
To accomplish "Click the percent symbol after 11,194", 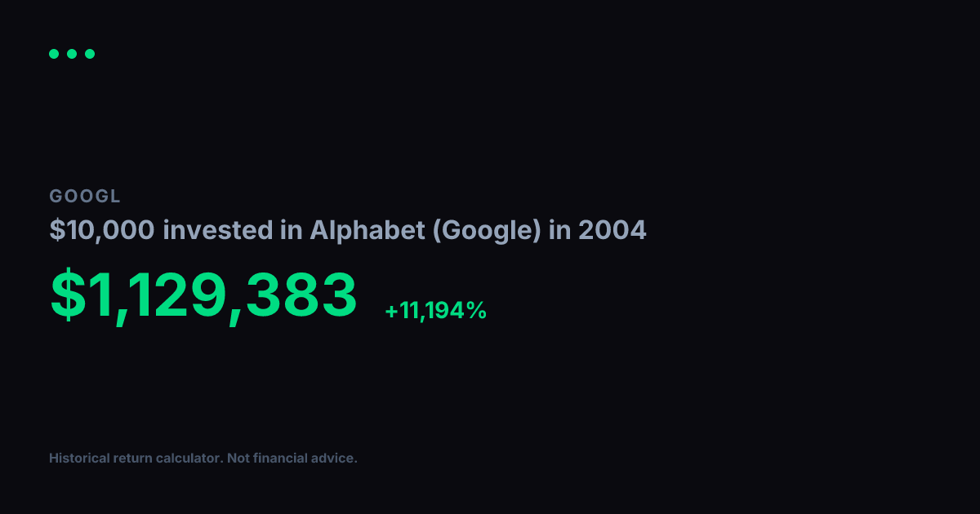I will coord(477,311).
